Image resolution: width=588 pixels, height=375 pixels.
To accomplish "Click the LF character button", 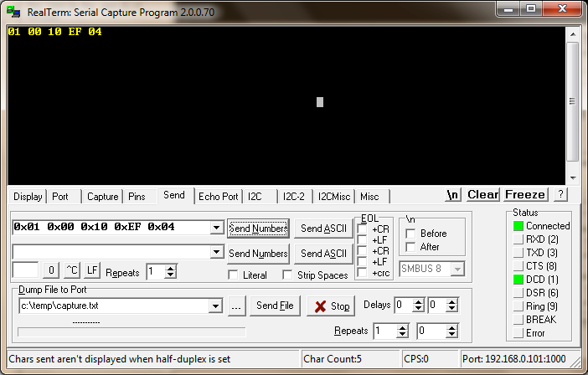I will [92, 270].
